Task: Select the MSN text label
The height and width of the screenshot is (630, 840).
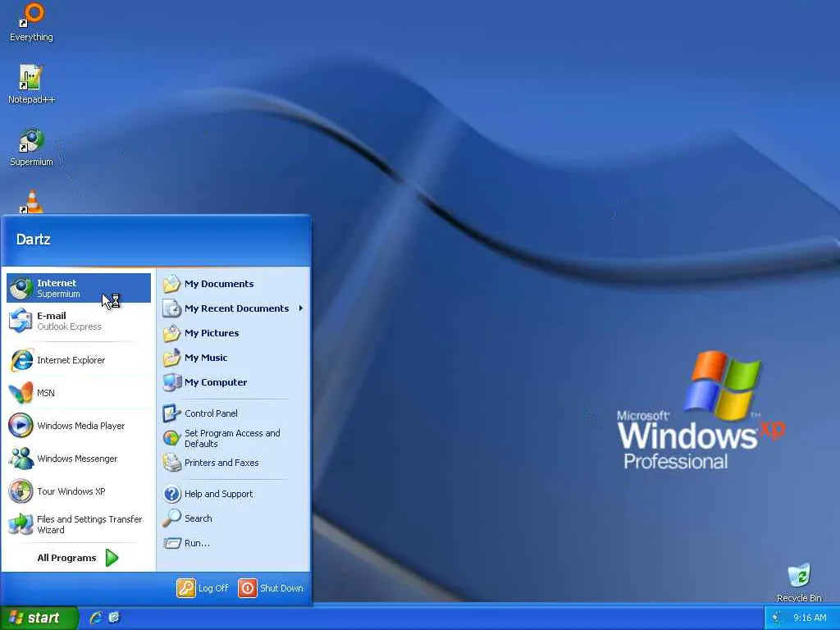Action: [x=46, y=393]
